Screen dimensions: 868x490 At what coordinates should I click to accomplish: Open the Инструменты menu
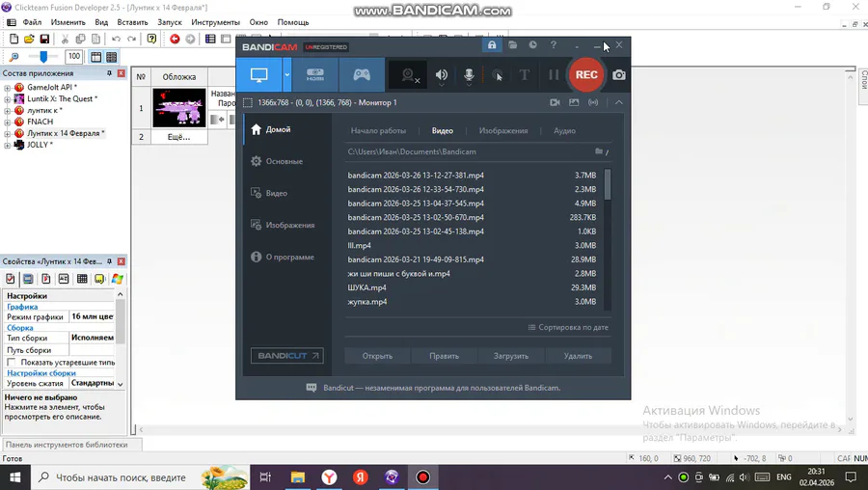(x=215, y=22)
